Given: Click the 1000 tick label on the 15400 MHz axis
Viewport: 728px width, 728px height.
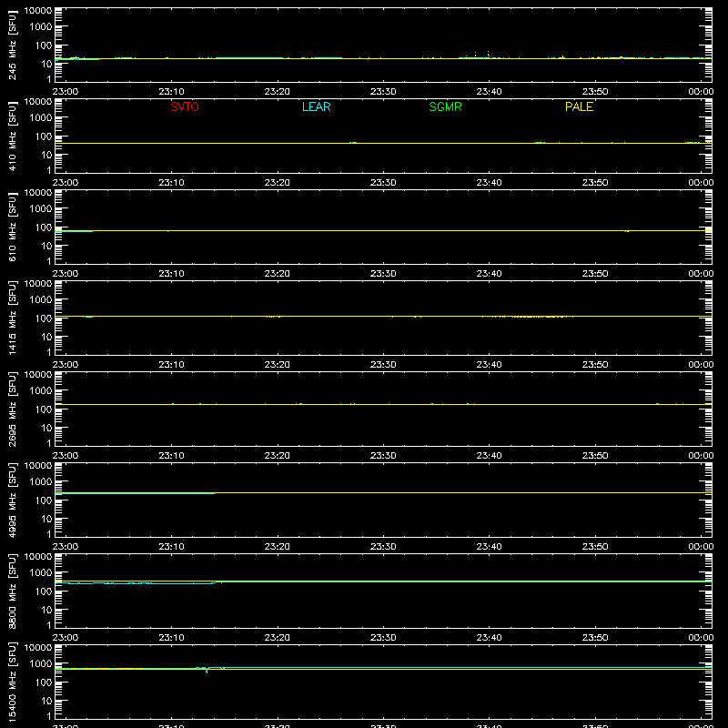Looking at the screenshot, I should click(x=41, y=664).
